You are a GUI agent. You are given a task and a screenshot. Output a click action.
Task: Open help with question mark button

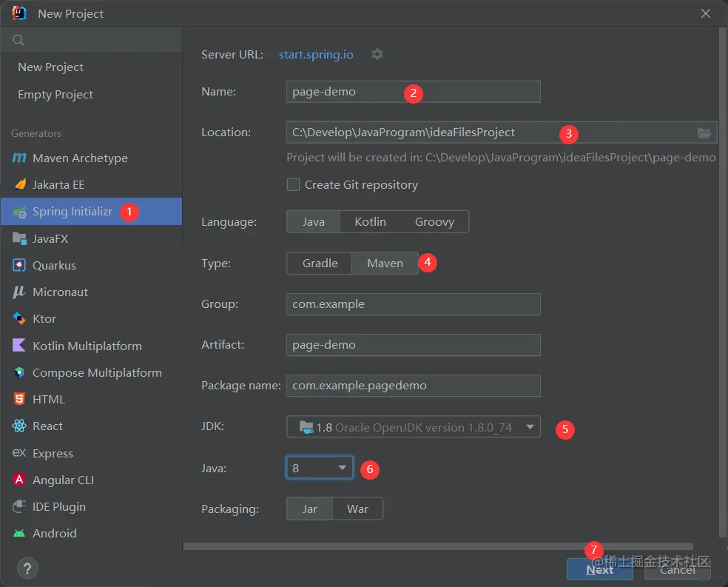pos(27,568)
